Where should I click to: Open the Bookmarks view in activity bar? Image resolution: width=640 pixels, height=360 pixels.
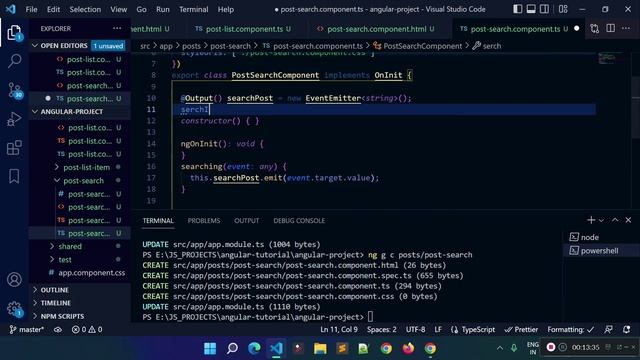tap(14, 176)
